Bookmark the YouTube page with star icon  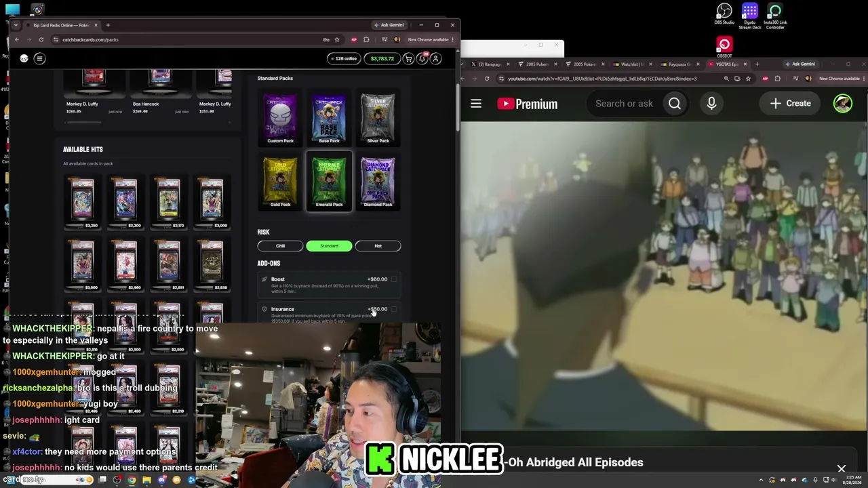click(748, 79)
